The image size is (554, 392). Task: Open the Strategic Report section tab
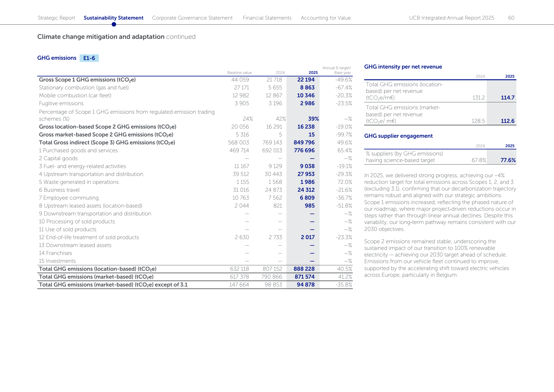(x=57, y=18)
